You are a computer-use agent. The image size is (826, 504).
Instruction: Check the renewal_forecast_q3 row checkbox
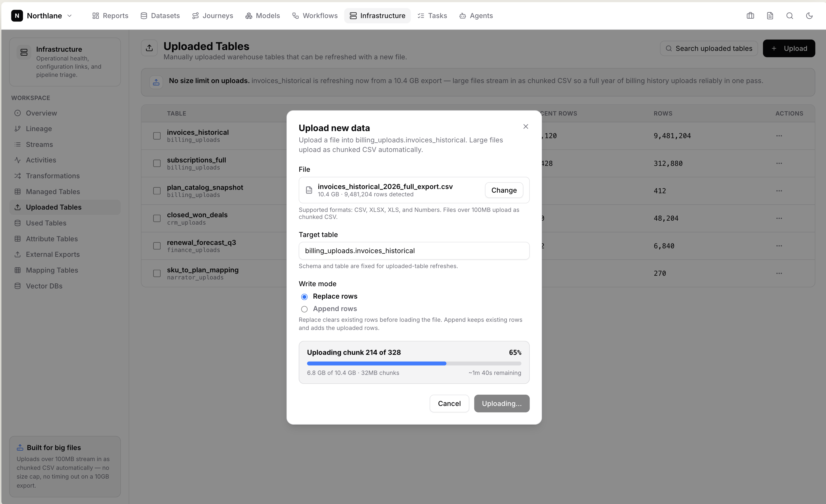(157, 246)
